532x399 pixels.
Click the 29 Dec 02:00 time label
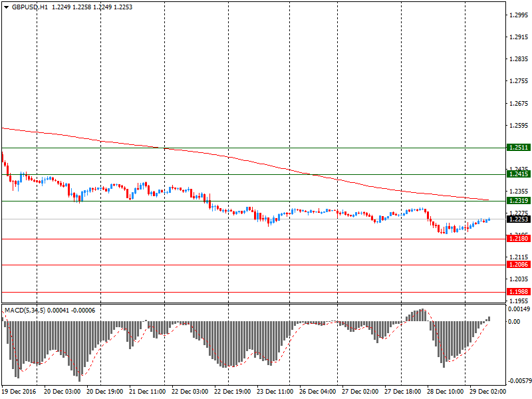(x=487, y=392)
